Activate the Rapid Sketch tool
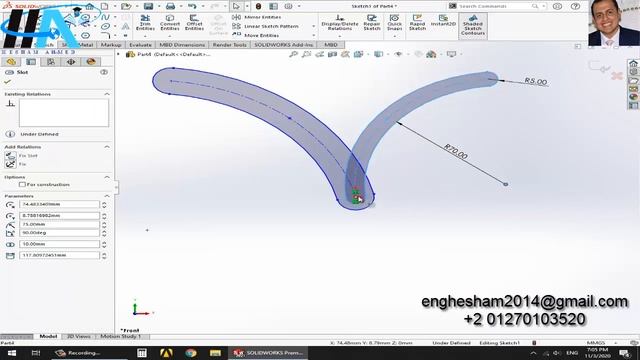The width and height of the screenshot is (640, 360). click(417, 23)
